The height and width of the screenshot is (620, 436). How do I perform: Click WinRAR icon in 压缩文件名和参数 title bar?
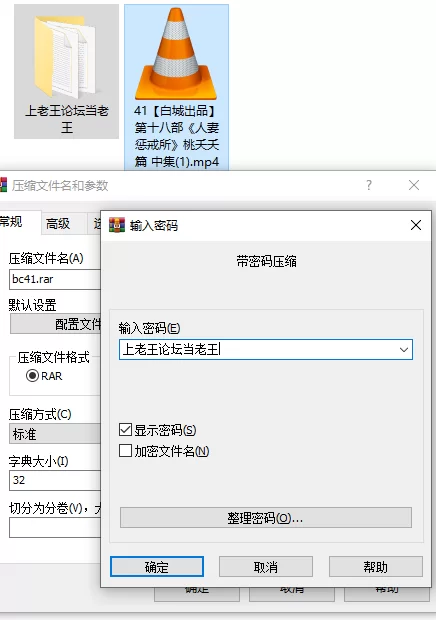(x=3, y=185)
